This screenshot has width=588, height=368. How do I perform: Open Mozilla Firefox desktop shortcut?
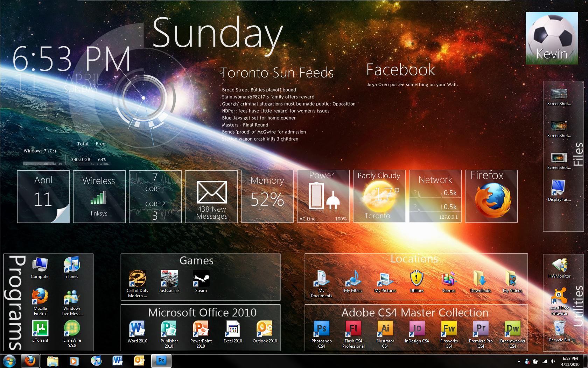tap(40, 302)
